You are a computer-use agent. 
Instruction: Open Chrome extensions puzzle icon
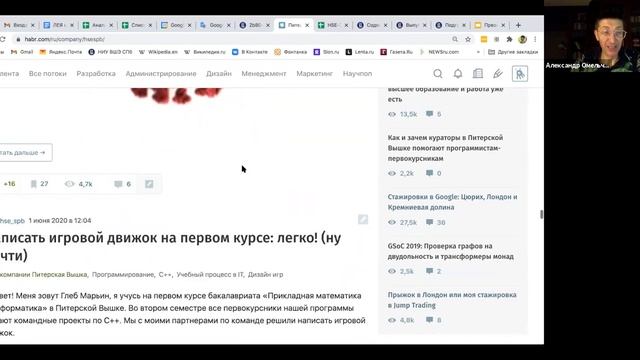509,39
